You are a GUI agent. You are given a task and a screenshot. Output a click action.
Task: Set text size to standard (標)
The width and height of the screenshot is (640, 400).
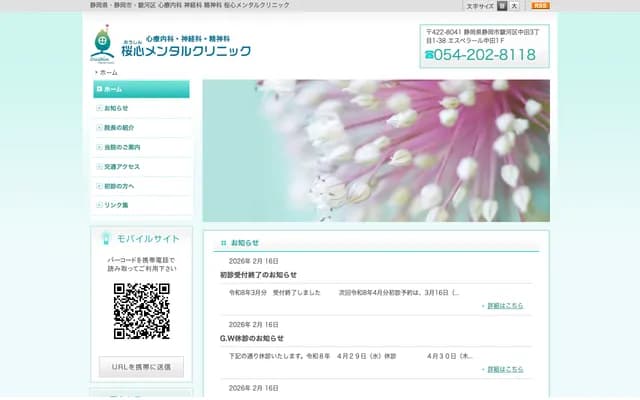(502, 6)
